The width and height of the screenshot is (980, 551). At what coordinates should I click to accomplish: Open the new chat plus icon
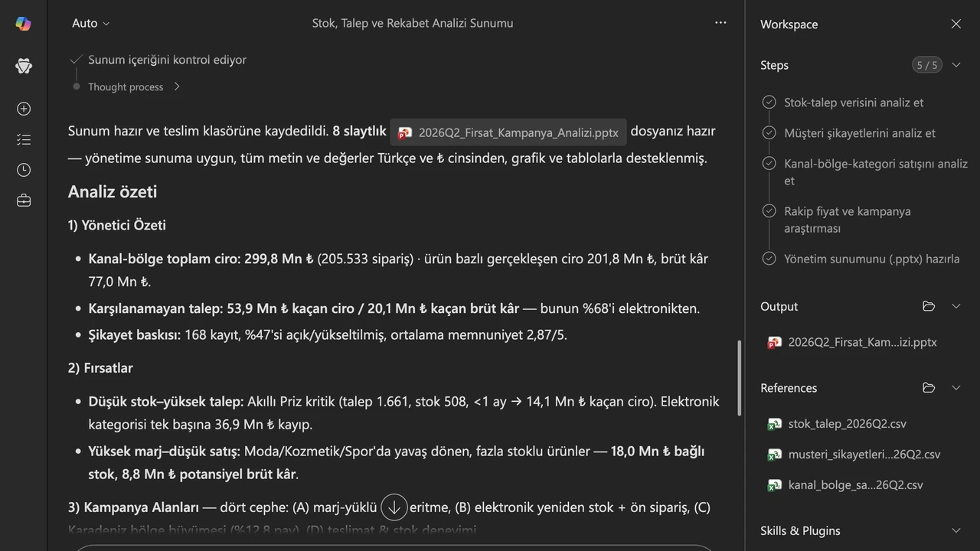[x=23, y=109]
